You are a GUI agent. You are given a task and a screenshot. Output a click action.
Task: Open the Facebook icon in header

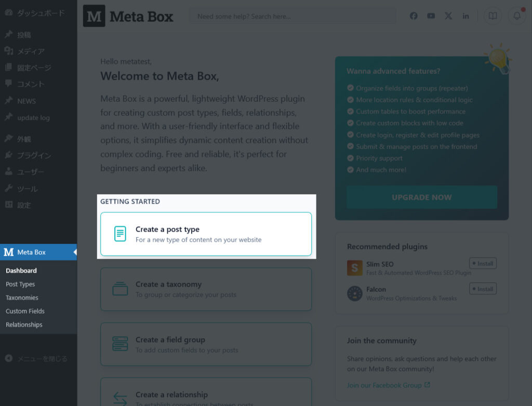(x=414, y=16)
